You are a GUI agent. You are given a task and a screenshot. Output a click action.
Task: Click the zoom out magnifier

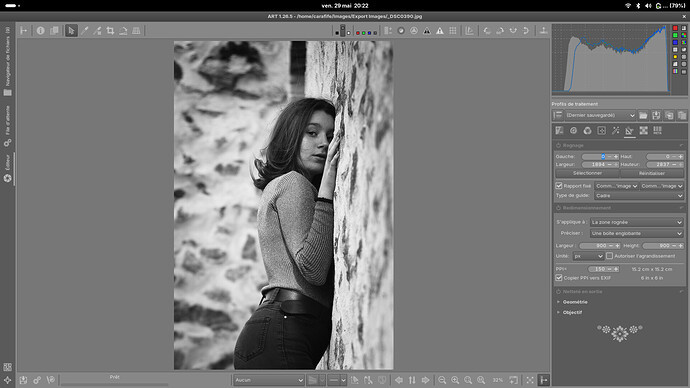point(442,380)
